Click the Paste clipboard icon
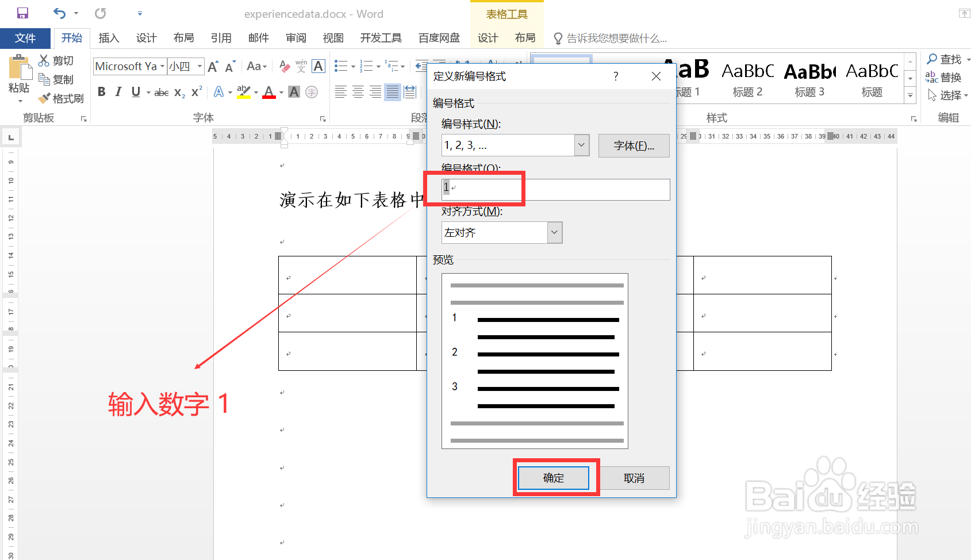The height and width of the screenshot is (560, 971). (20, 67)
